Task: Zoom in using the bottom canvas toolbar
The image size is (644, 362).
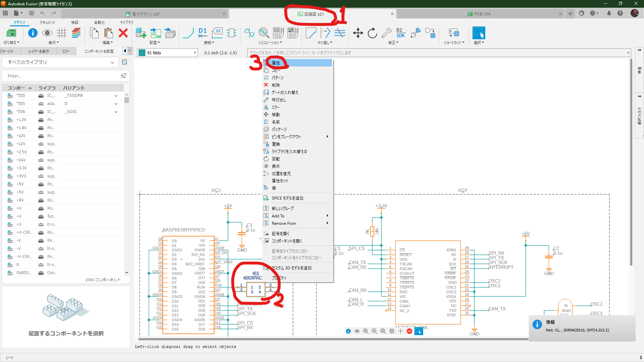Action: [365, 331]
